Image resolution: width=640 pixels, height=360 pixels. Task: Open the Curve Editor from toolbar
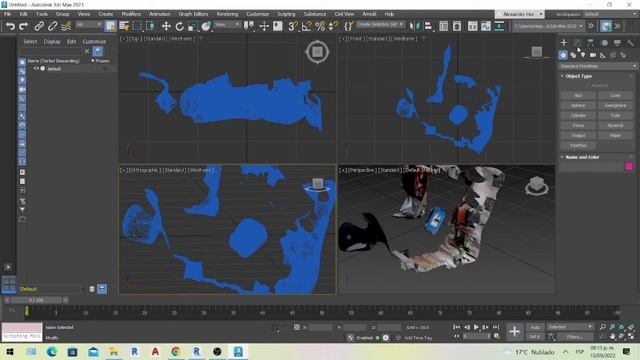click(x=486, y=27)
